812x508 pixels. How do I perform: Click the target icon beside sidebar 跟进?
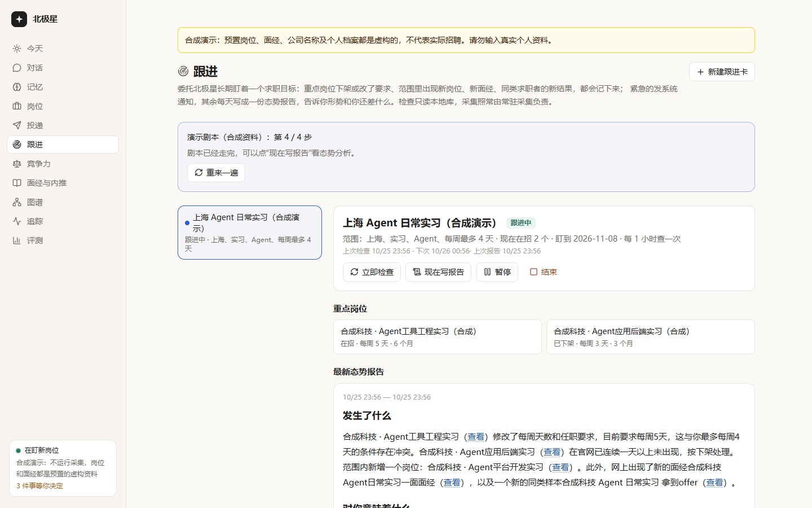click(17, 144)
